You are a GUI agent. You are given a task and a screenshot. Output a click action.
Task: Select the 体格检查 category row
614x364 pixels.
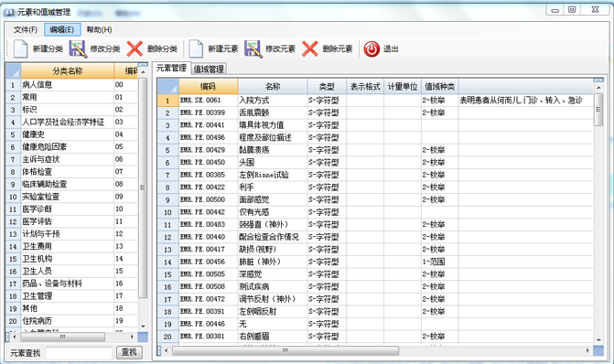tap(71, 172)
